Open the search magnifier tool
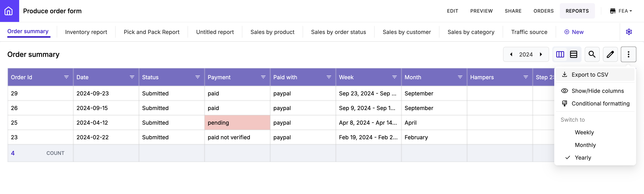The height and width of the screenshot is (194, 644). (x=592, y=54)
